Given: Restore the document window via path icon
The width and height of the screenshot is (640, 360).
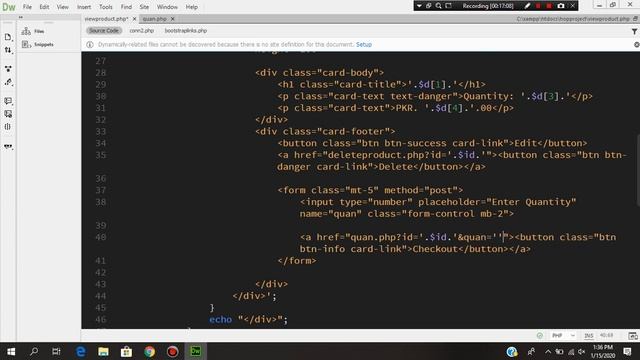Looking at the screenshot, I should 635,19.
